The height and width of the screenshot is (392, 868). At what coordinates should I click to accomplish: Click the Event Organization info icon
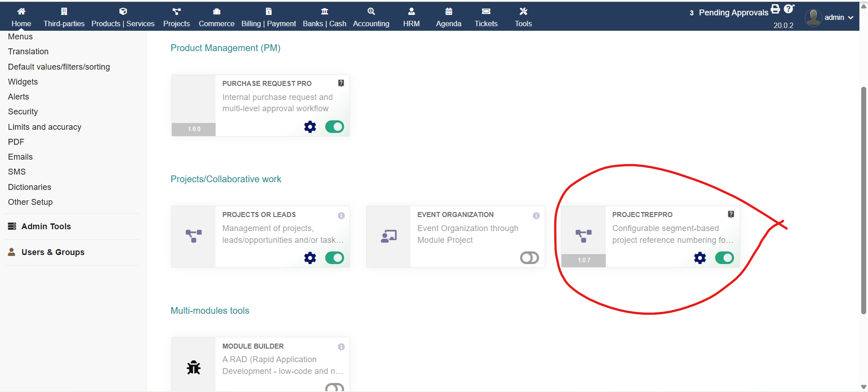click(x=536, y=216)
